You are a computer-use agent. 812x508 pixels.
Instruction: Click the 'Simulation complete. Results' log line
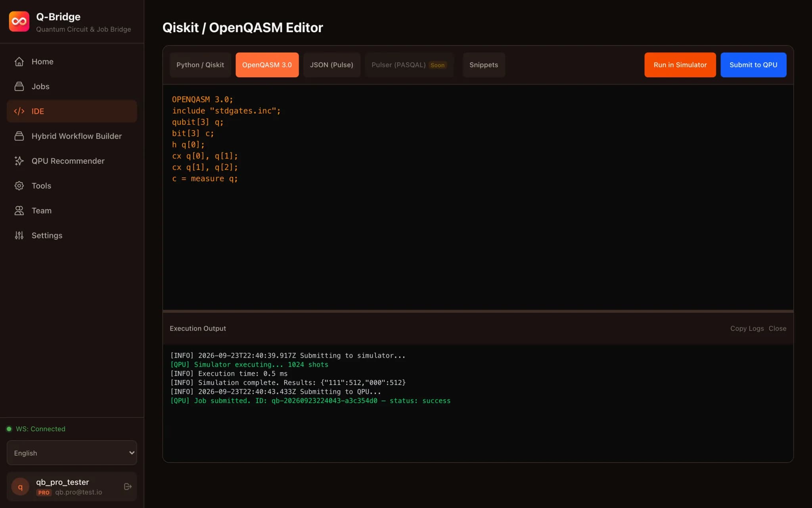(x=288, y=383)
